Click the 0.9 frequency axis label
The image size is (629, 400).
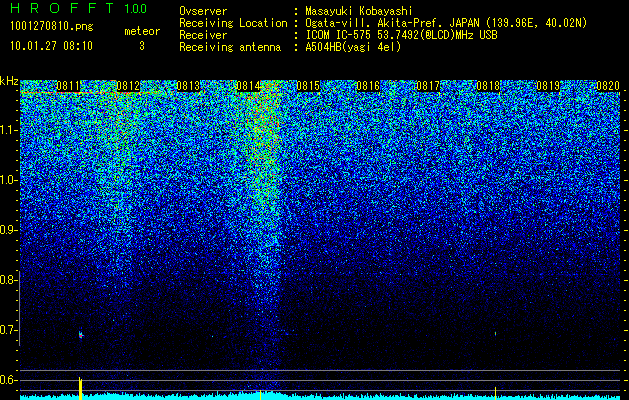coord(8,230)
